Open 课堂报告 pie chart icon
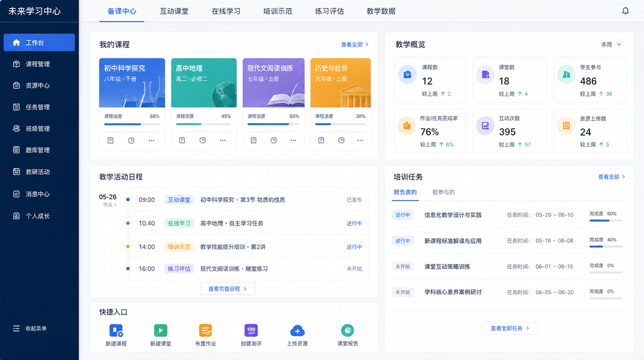The height and width of the screenshot is (360, 644). (x=347, y=330)
